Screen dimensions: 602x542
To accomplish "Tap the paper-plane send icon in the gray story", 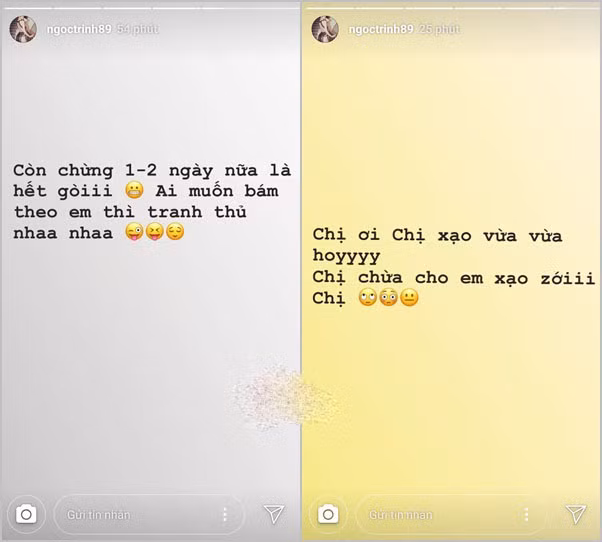I will pyautogui.click(x=274, y=514).
